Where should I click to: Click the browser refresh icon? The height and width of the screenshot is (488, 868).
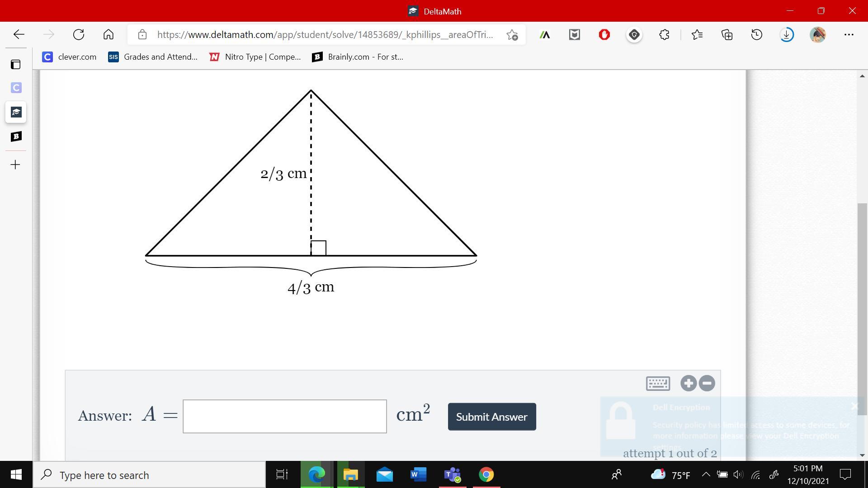coord(79,35)
